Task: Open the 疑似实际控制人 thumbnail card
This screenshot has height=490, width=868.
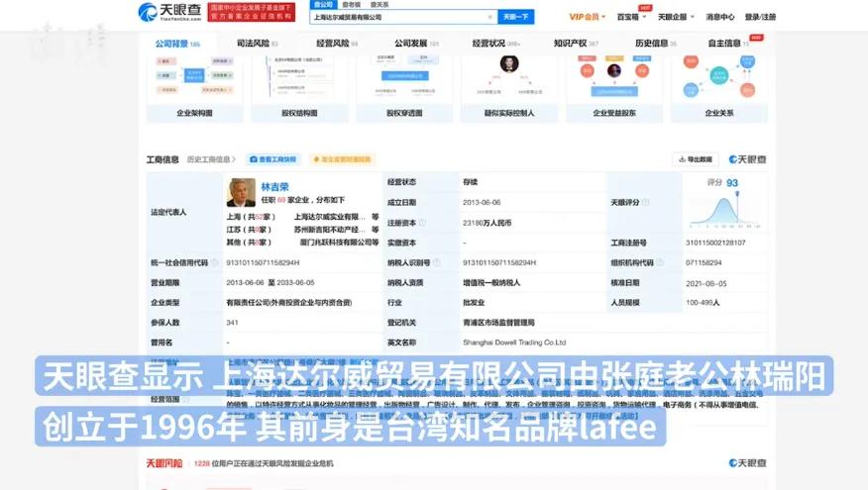Action: coord(509,88)
